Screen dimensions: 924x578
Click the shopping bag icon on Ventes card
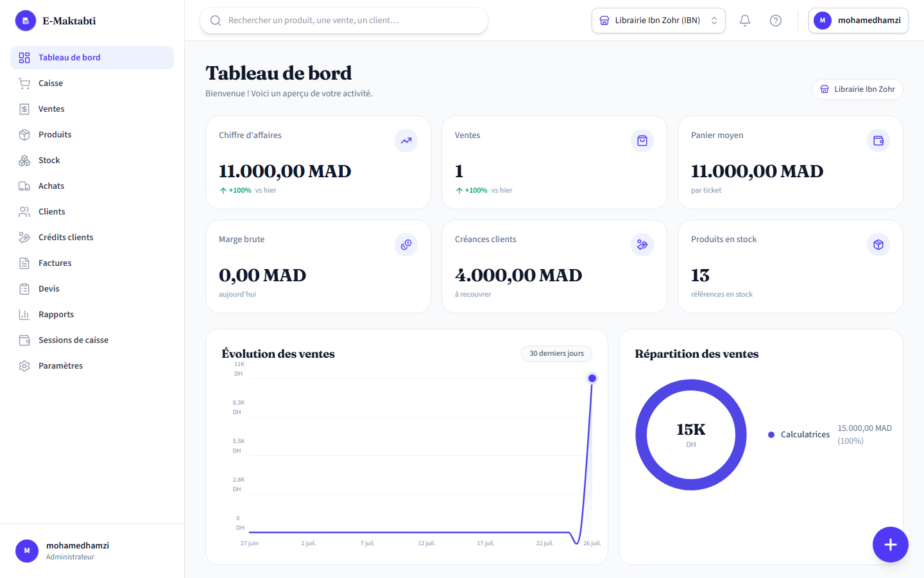pos(642,141)
